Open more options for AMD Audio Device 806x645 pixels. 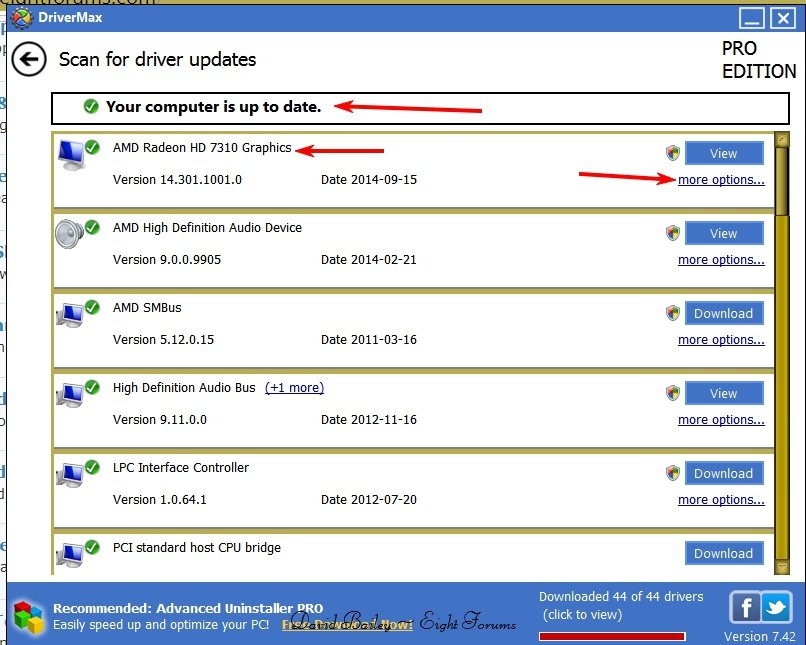721,260
